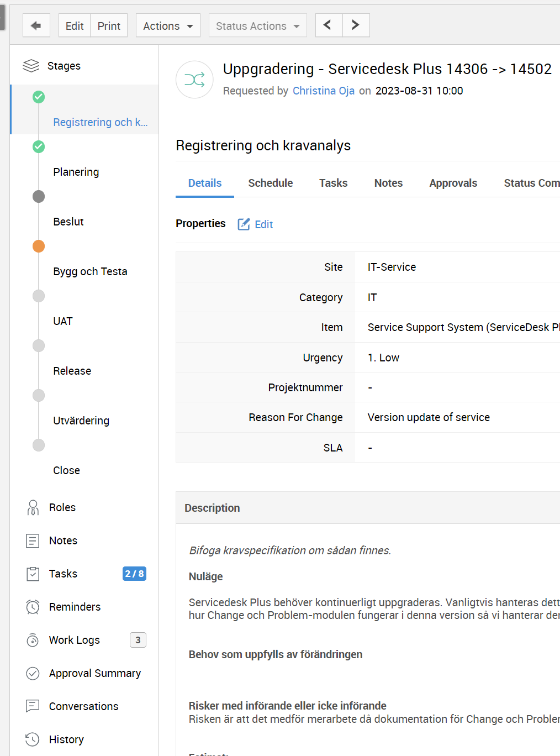This screenshot has height=756, width=560.
Task: Click the change type shuffle icon
Action: click(x=194, y=80)
